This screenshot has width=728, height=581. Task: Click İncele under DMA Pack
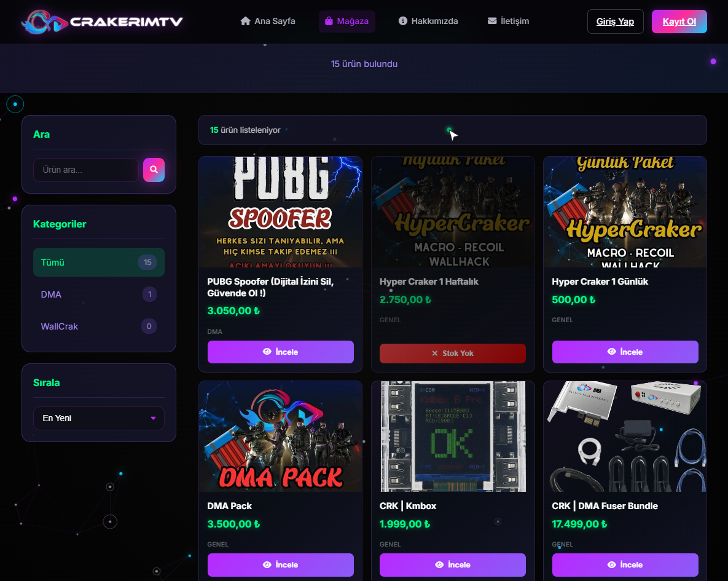tap(280, 565)
